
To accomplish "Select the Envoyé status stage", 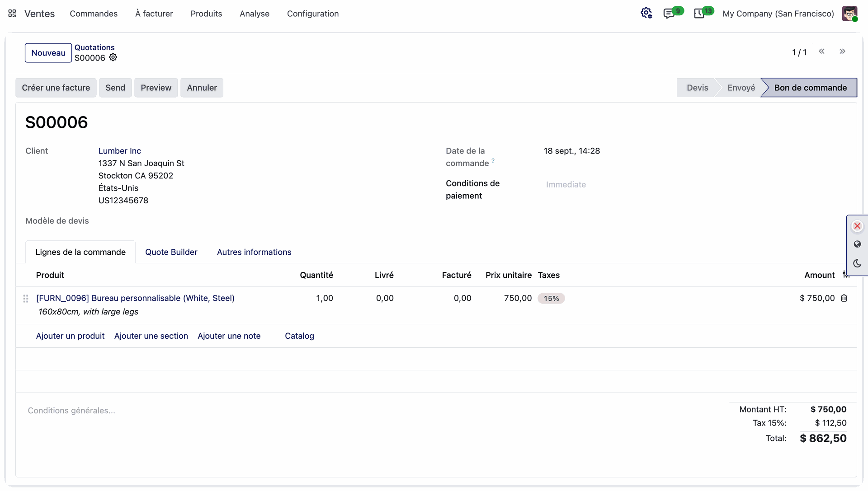I will [x=741, y=88].
